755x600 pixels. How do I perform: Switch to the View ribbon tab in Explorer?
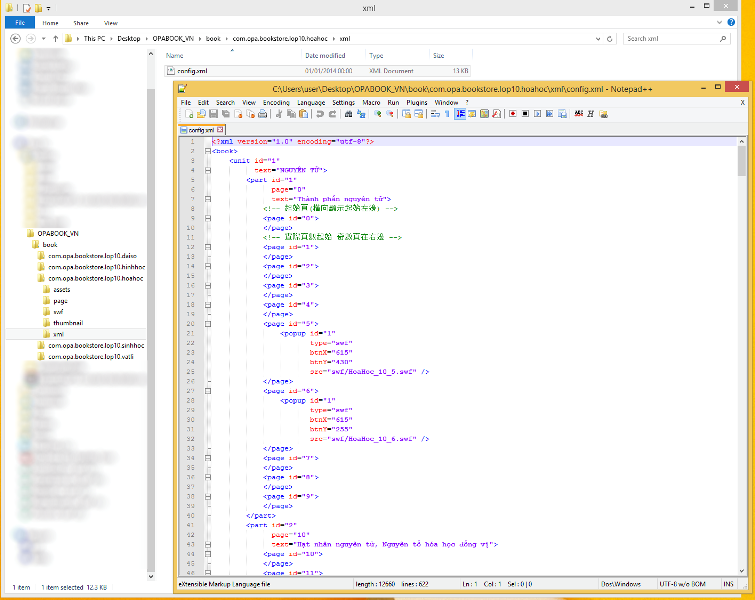110,22
